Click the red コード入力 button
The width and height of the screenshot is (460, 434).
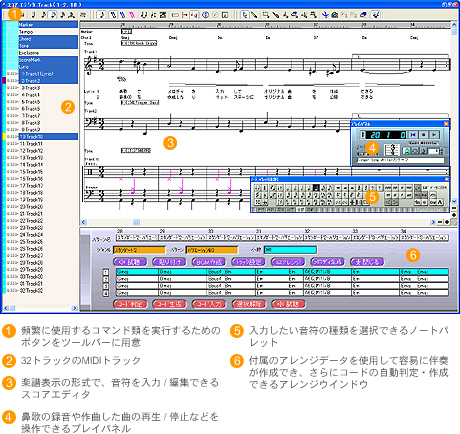coord(209,304)
